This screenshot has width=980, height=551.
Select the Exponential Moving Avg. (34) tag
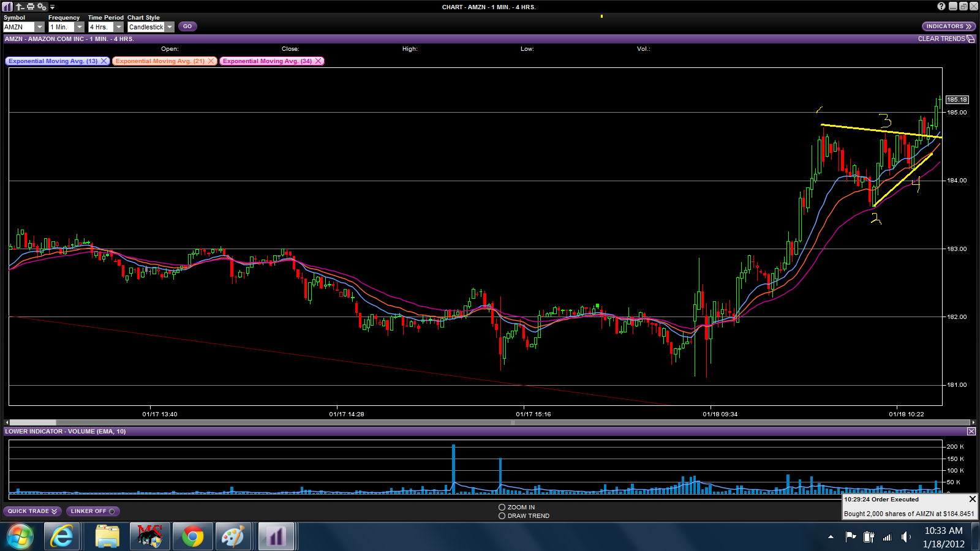pyautogui.click(x=267, y=61)
